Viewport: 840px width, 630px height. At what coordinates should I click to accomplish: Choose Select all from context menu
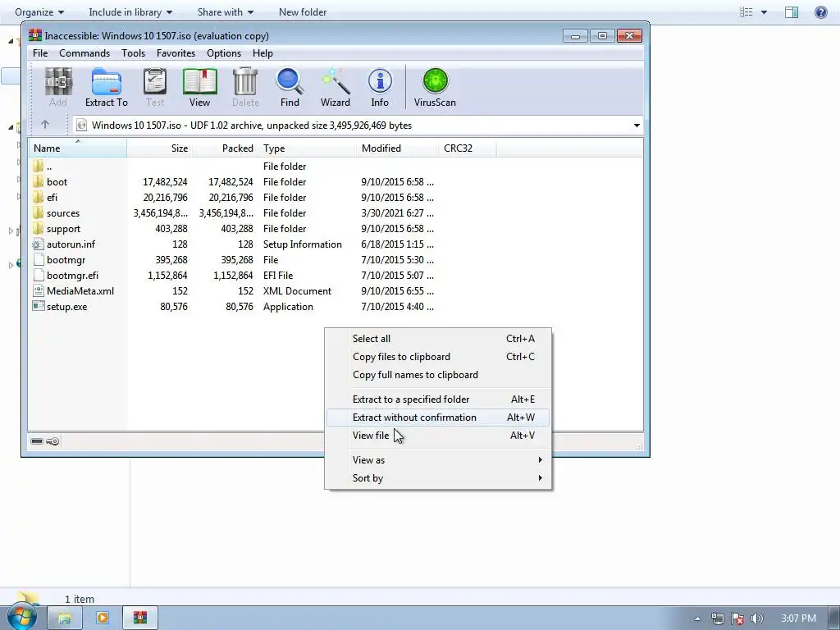pyautogui.click(x=438, y=339)
